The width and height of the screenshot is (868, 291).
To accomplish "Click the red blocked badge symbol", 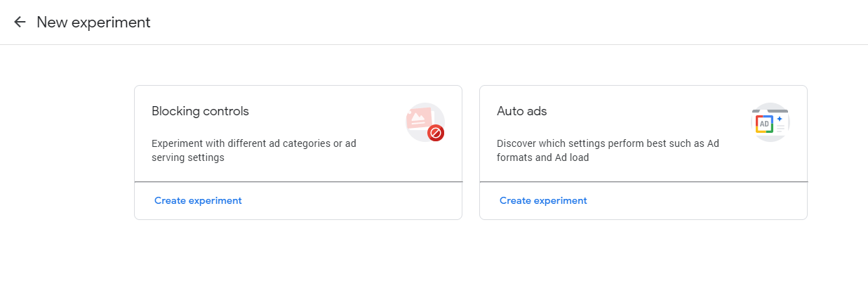I will 436,132.
